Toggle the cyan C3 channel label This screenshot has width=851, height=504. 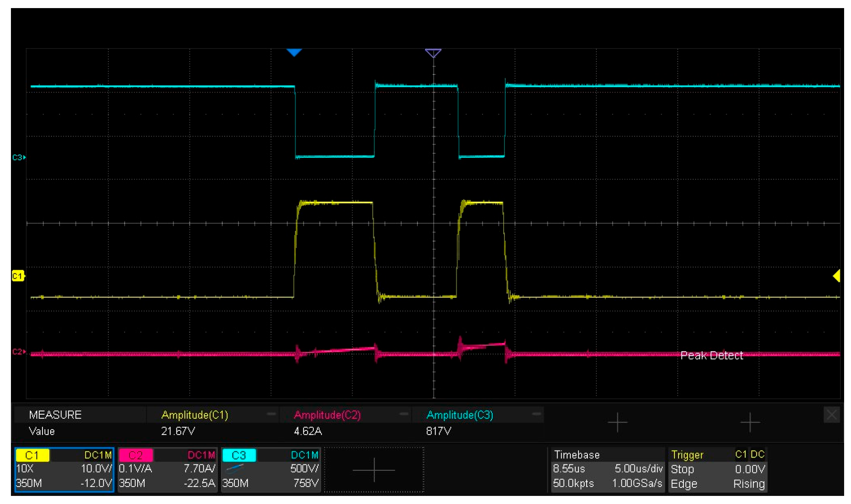tap(239, 455)
